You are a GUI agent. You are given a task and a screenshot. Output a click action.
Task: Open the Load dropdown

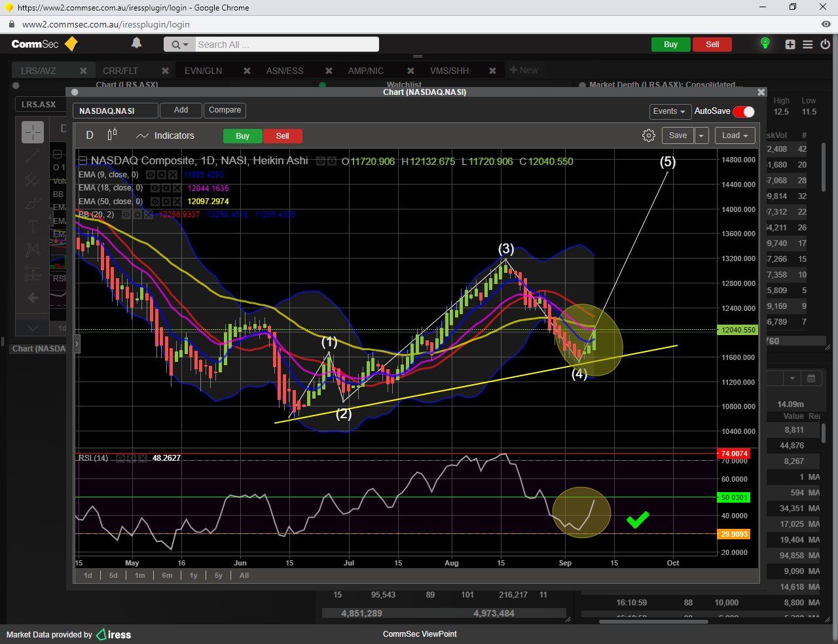point(735,135)
